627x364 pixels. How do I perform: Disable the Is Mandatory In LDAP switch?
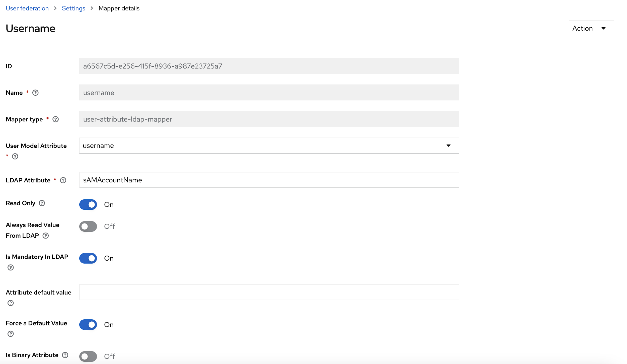(x=88, y=258)
